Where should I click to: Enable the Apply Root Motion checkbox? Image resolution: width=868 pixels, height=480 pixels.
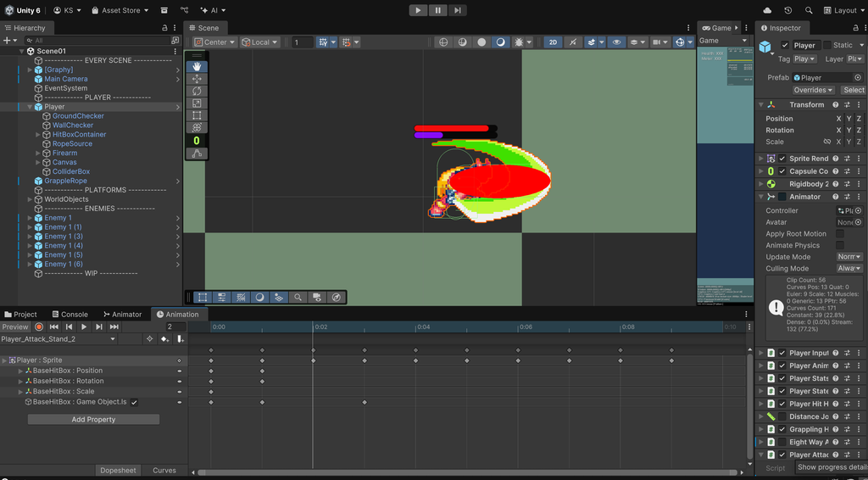[840, 234]
